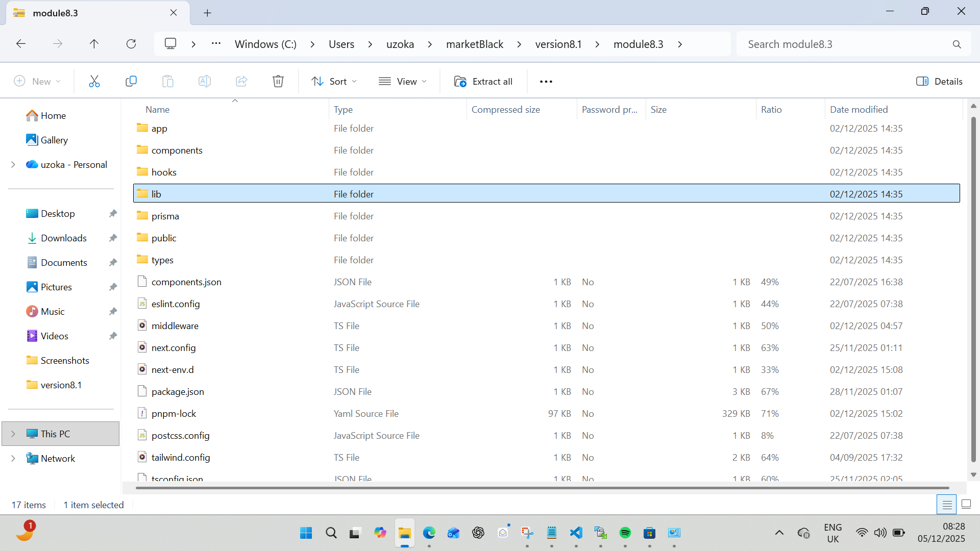The image size is (980, 551).
Task: Click the Cut scissors icon
Action: [x=94, y=81]
